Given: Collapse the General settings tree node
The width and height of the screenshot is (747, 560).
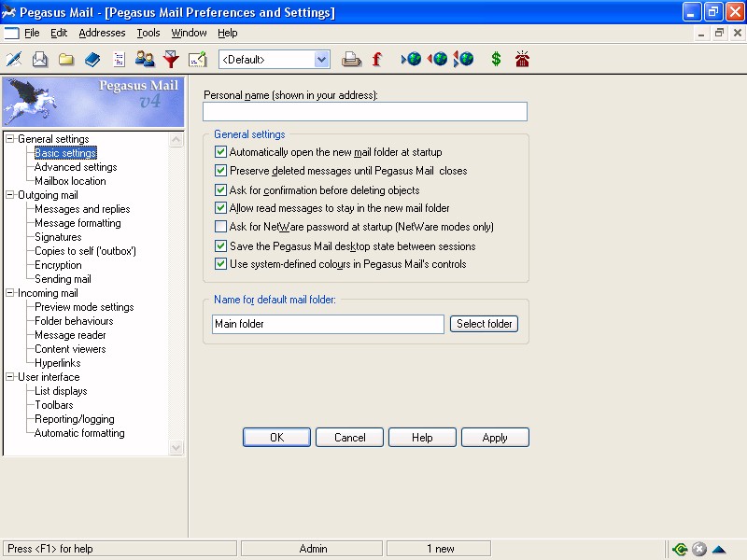Looking at the screenshot, I should (x=9, y=139).
